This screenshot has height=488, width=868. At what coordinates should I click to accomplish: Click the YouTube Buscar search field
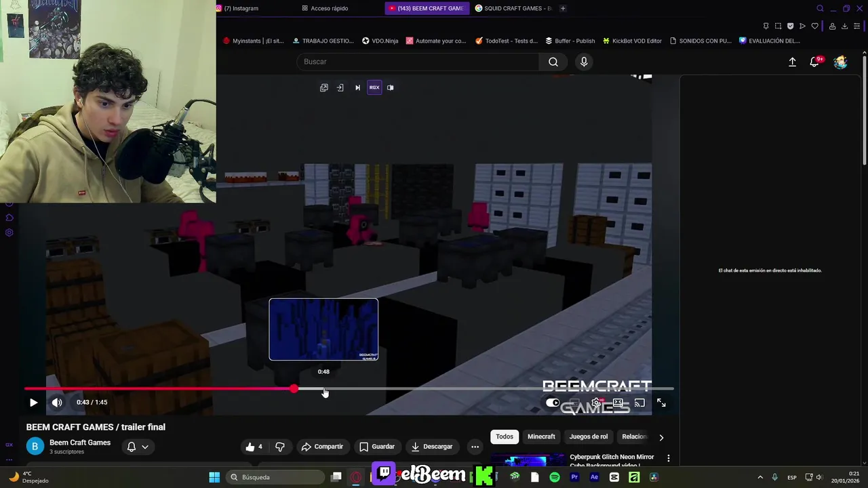coord(418,62)
